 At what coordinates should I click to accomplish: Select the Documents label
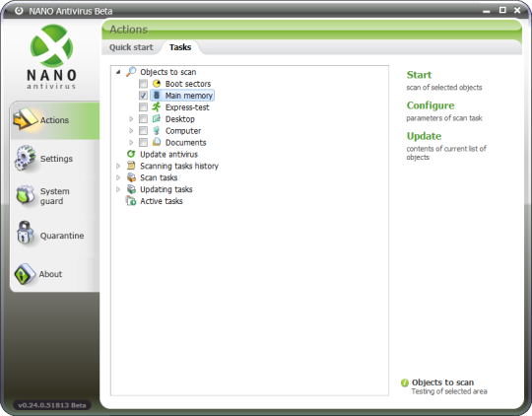click(185, 142)
